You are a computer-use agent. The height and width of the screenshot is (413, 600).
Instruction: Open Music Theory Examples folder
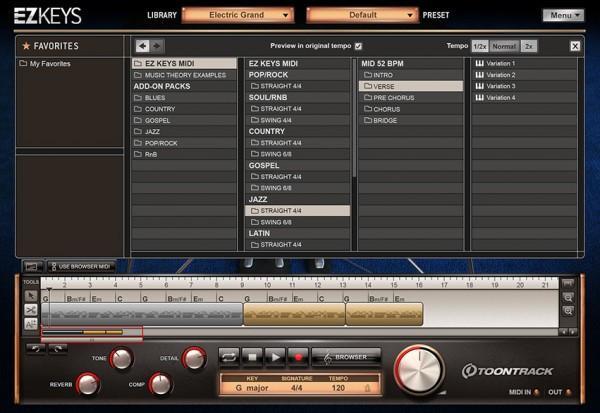(x=184, y=75)
